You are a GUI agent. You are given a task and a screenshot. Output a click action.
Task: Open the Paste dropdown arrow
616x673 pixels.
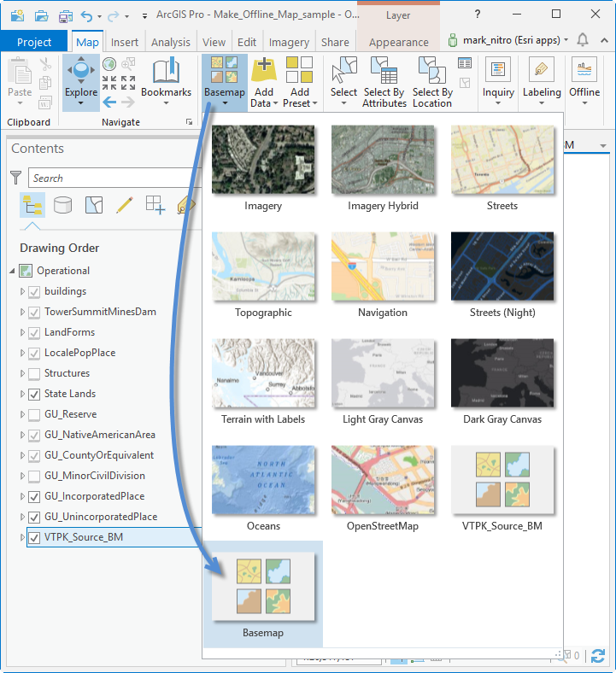pos(20,103)
